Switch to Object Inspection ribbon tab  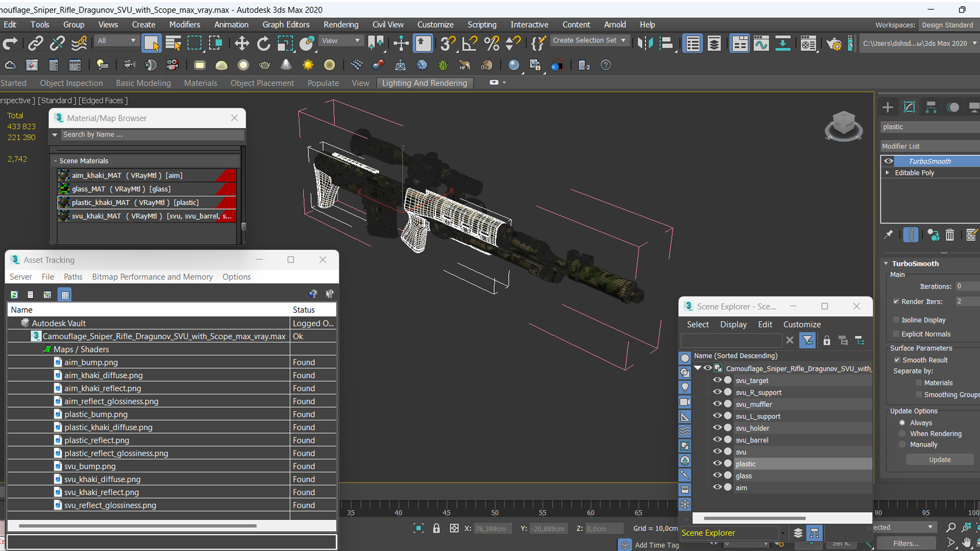tap(71, 83)
